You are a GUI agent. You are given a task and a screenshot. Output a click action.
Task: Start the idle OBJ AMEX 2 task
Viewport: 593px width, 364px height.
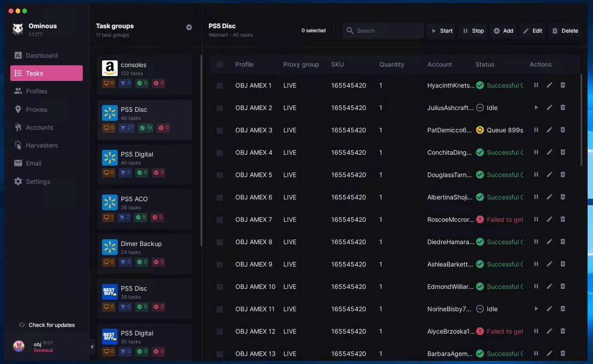click(536, 108)
